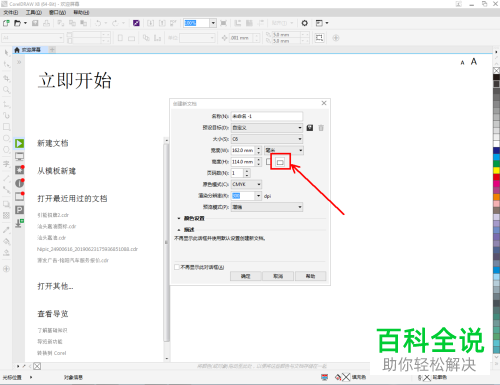
Task: Click the Zoom magnifier tool in toolbox
Action: 6,90
